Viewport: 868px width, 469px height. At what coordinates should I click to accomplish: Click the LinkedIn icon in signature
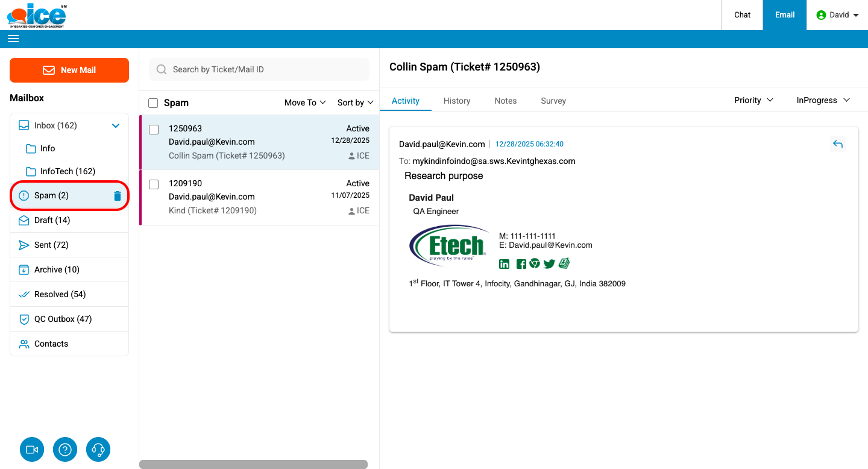pos(505,264)
